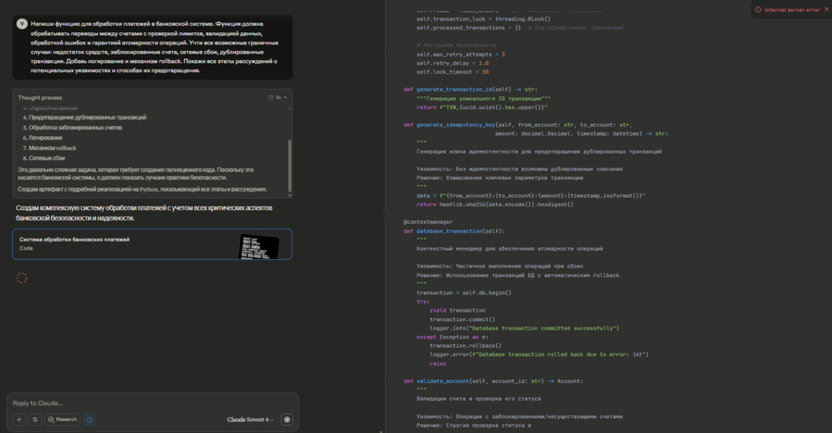Click the thought process scrollbar thumb
The height and width of the screenshot is (433, 832).
(x=290, y=166)
